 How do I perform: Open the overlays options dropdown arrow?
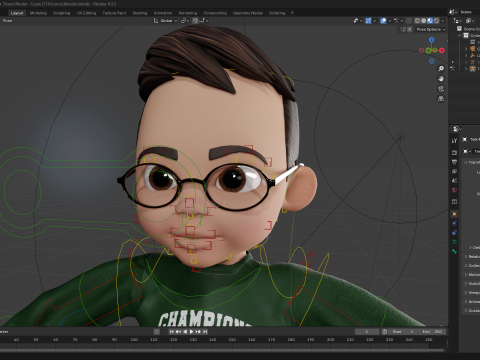click(389, 21)
